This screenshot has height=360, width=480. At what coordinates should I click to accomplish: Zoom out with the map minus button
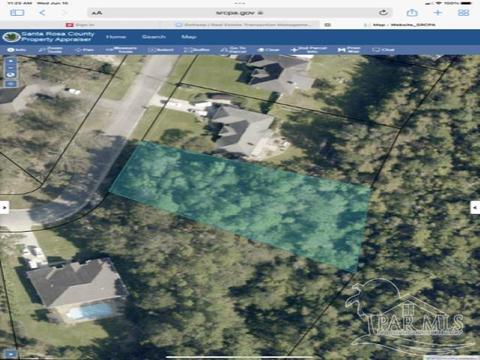pyautogui.click(x=11, y=68)
